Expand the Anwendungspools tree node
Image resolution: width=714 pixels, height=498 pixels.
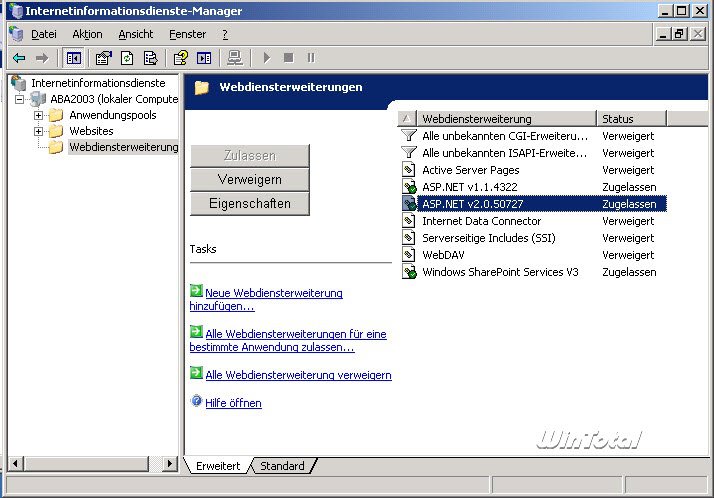[38, 116]
